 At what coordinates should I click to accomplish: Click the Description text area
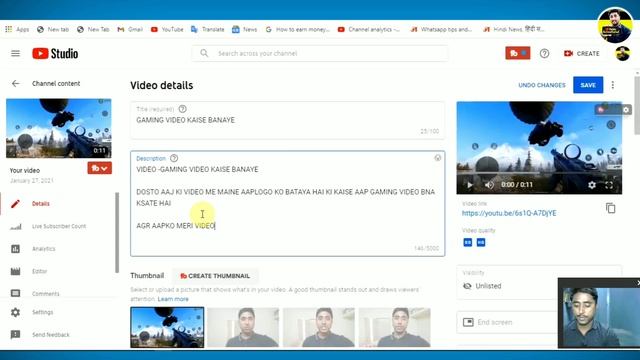287,203
